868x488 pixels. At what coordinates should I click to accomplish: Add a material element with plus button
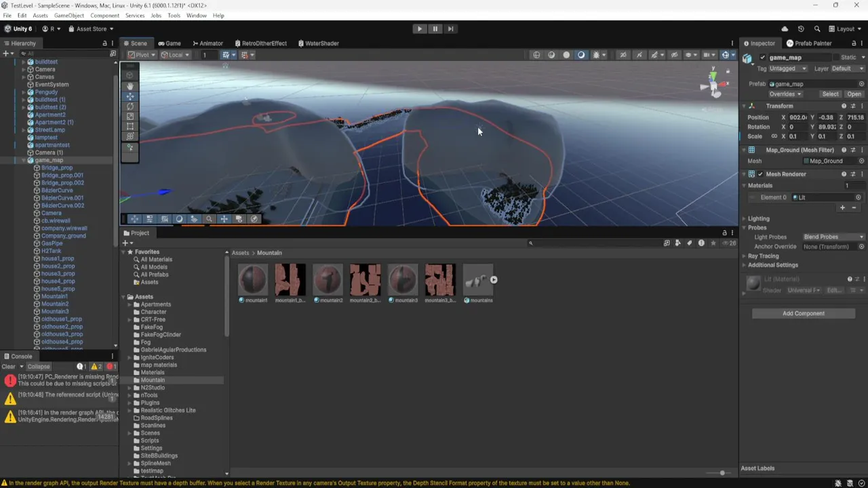click(x=843, y=207)
